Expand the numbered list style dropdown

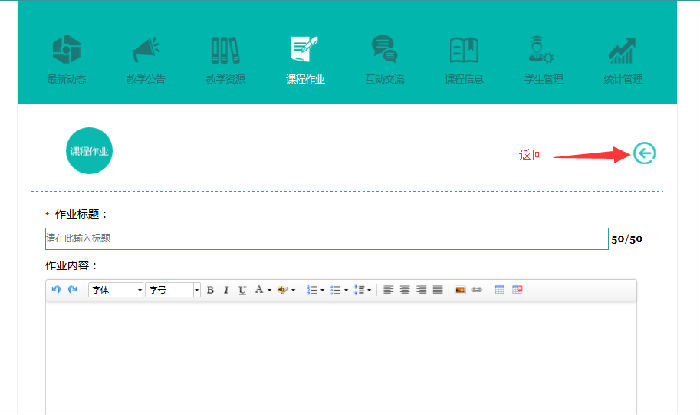click(x=321, y=290)
